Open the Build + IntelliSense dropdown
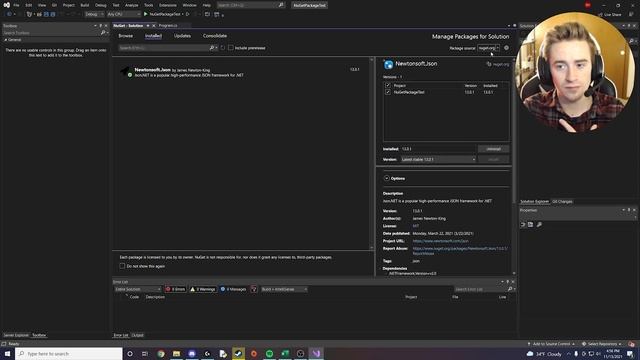This screenshot has width=640, height=360. [x=284, y=289]
